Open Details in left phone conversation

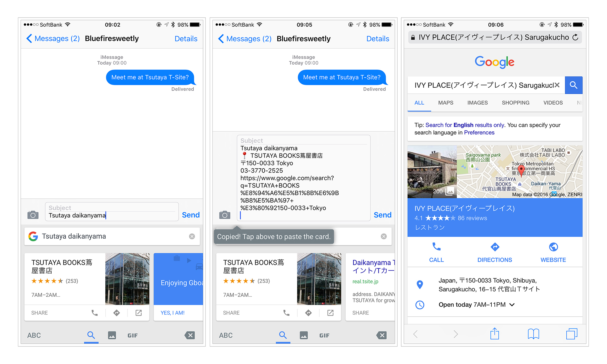point(186,39)
